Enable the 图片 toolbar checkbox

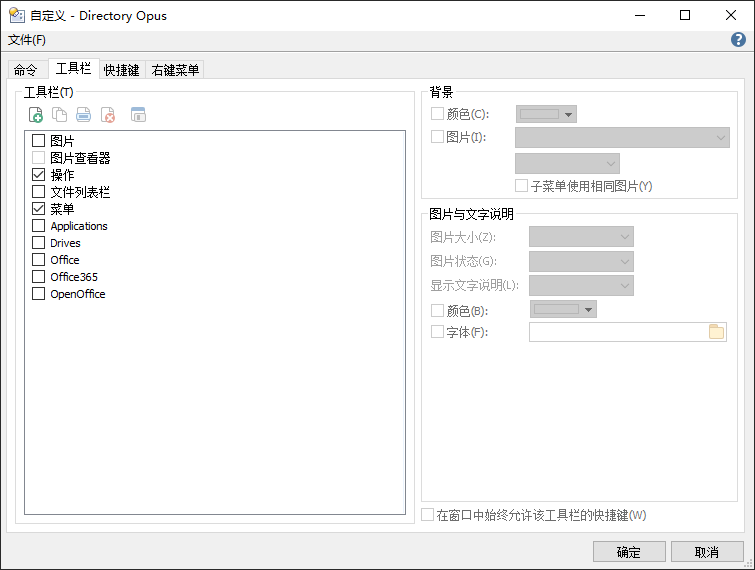pos(38,141)
